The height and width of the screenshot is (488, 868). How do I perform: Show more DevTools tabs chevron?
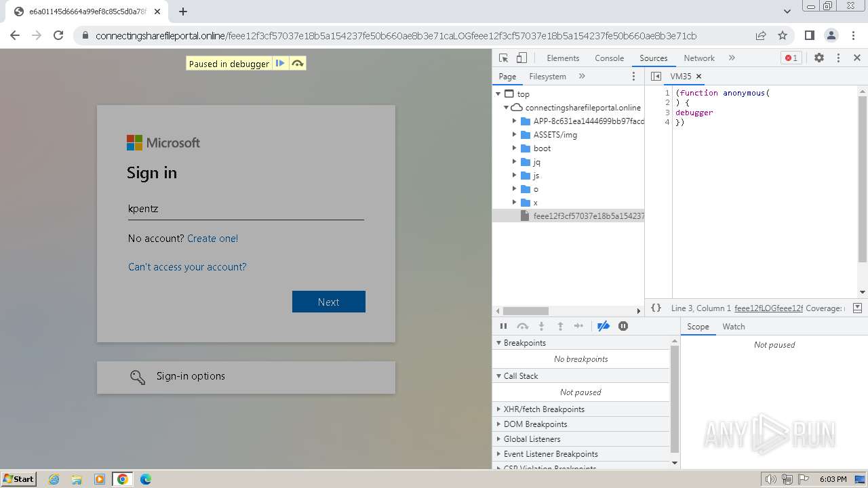[x=732, y=58]
